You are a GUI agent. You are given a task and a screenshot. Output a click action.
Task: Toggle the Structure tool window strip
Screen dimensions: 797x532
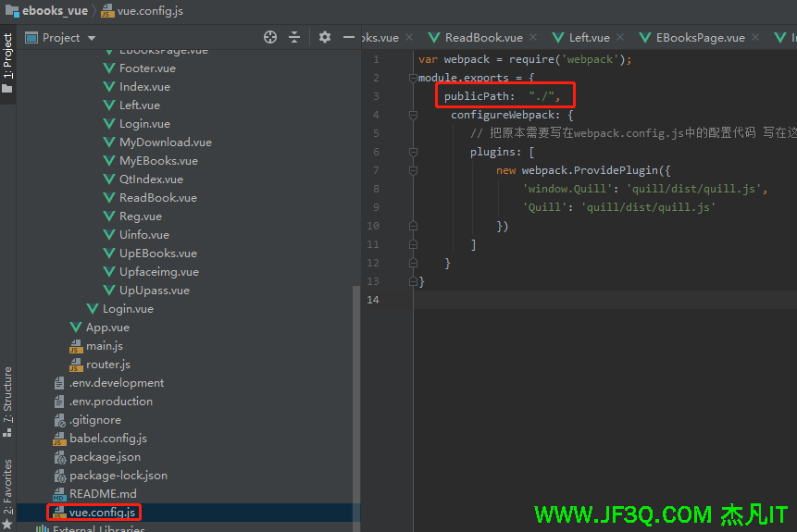[x=7, y=395]
